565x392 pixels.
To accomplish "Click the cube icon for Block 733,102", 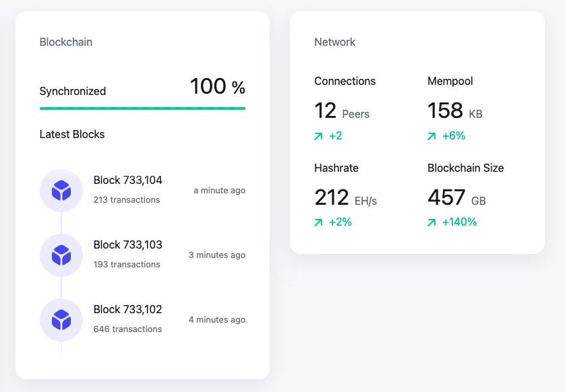I will [x=61, y=320].
